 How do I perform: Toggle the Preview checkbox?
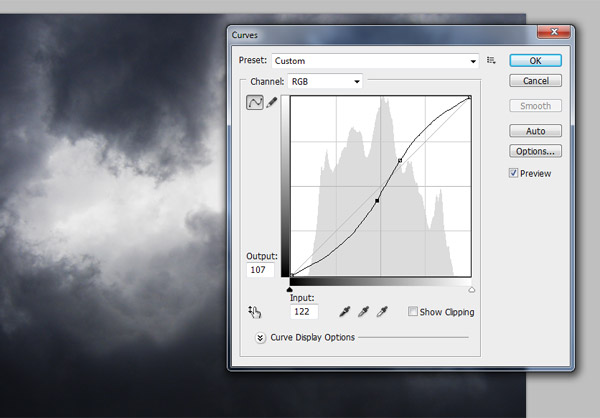(x=514, y=173)
